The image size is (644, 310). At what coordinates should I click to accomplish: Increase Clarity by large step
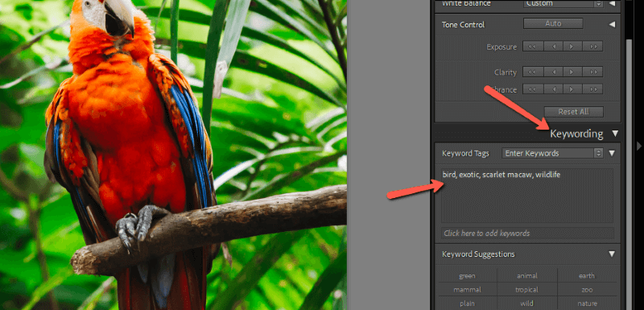(x=592, y=72)
